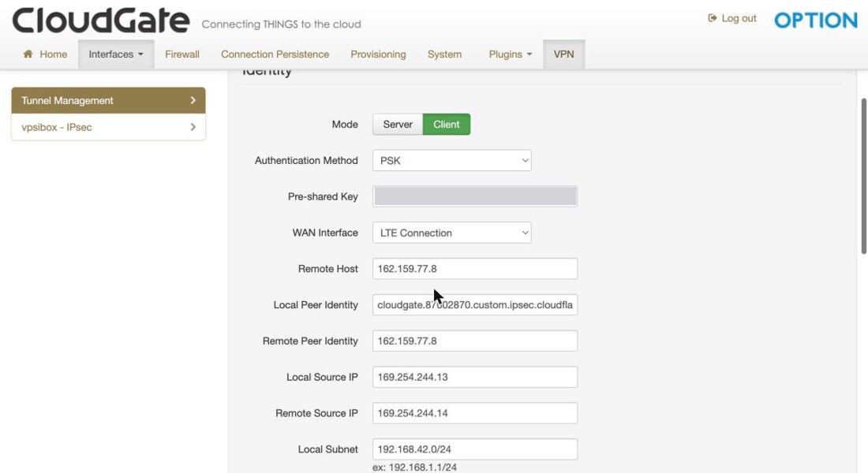868x473 pixels.
Task: Open the Authentication Method dropdown
Action: (x=451, y=161)
